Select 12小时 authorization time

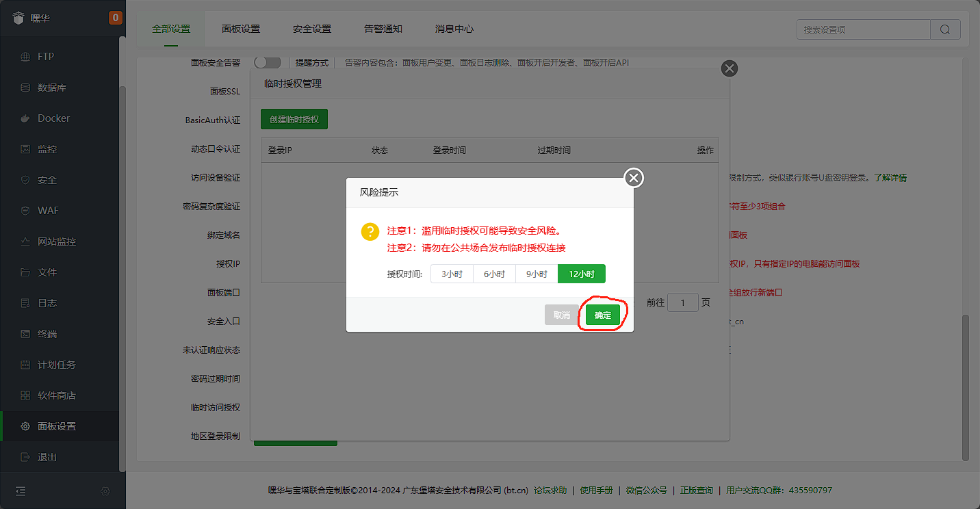click(x=582, y=274)
